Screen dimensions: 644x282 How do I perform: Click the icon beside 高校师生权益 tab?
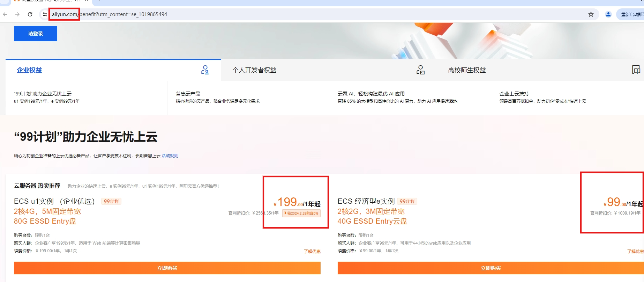[636, 70]
